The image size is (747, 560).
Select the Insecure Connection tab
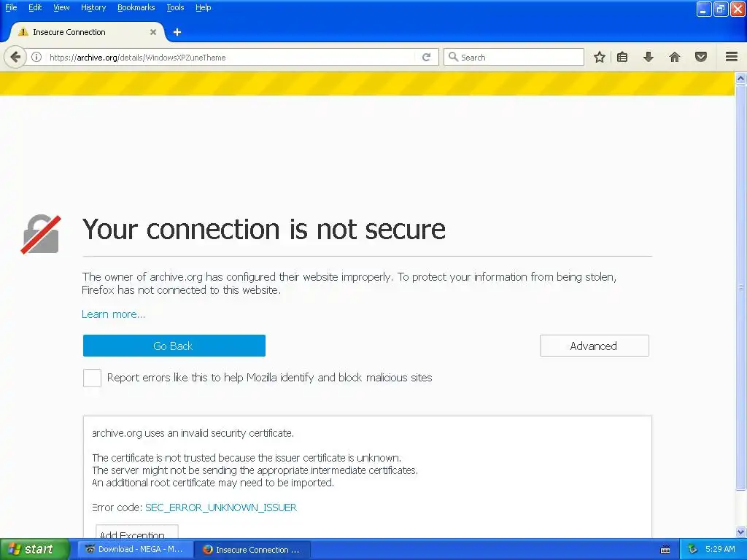(86, 32)
